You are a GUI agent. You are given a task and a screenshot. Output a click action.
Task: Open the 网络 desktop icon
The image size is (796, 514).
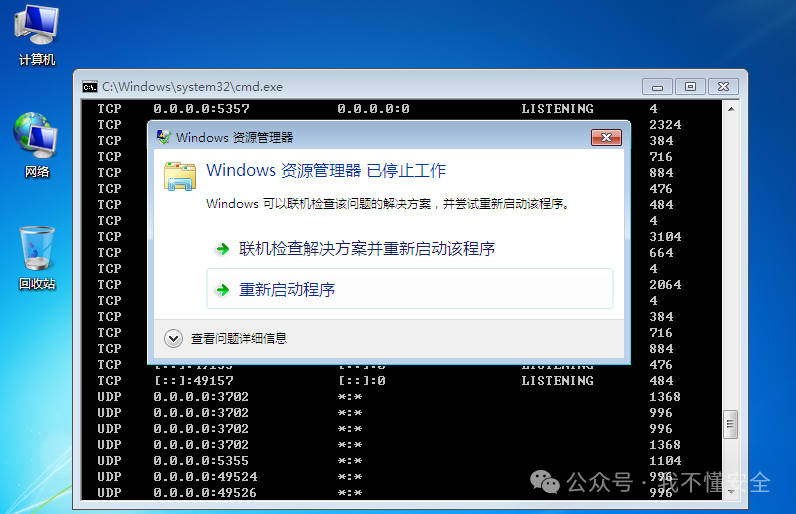37,145
